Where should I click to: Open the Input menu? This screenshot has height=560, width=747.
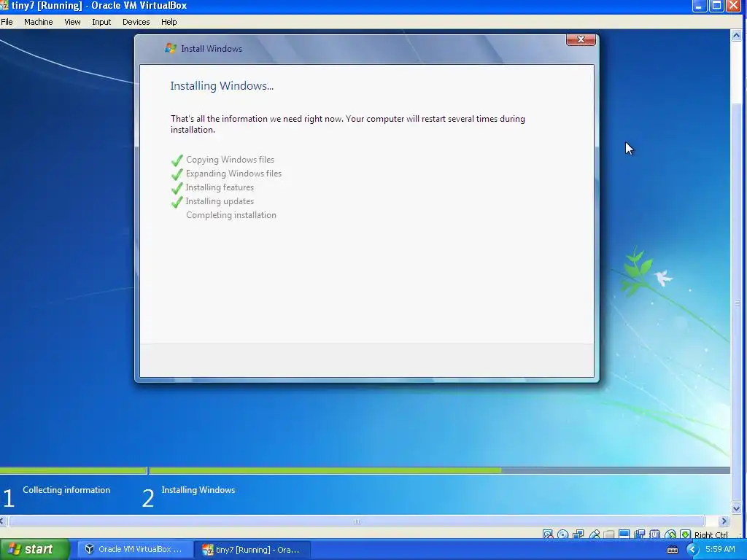(x=101, y=22)
